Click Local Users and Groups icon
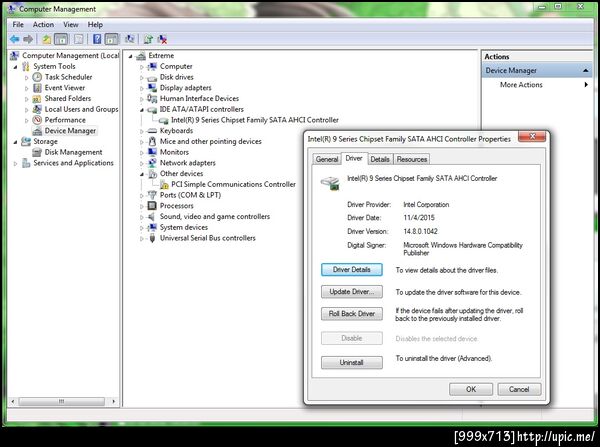The height and width of the screenshot is (447, 600). pos(37,109)
